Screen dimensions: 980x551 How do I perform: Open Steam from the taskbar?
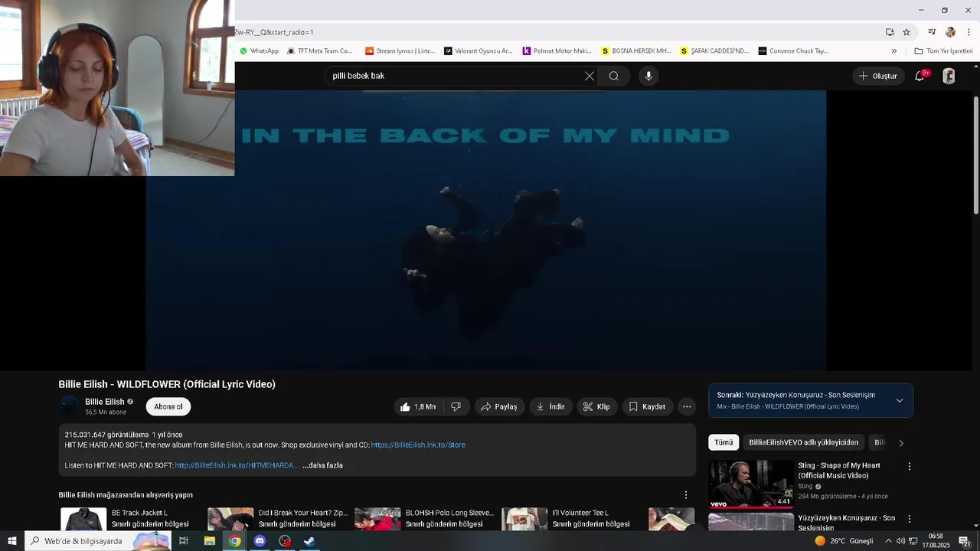click(309, 541)
